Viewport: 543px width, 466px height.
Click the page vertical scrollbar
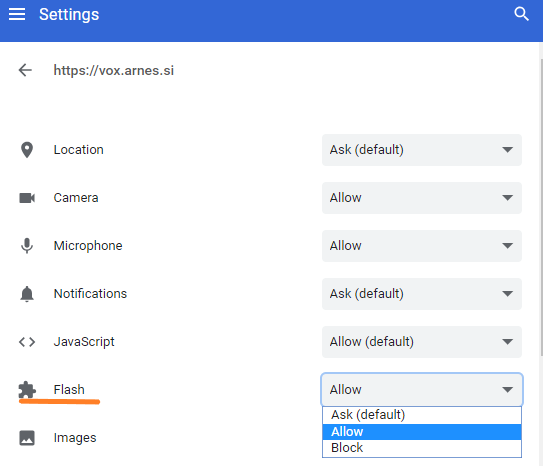(541, 208)
